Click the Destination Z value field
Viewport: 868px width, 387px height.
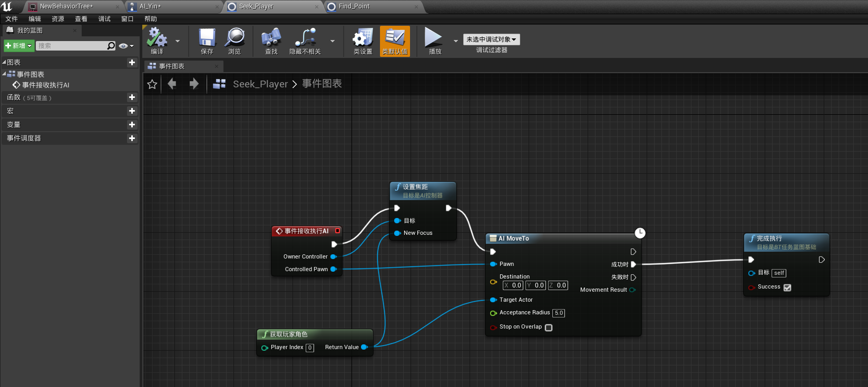coord(558,285)
